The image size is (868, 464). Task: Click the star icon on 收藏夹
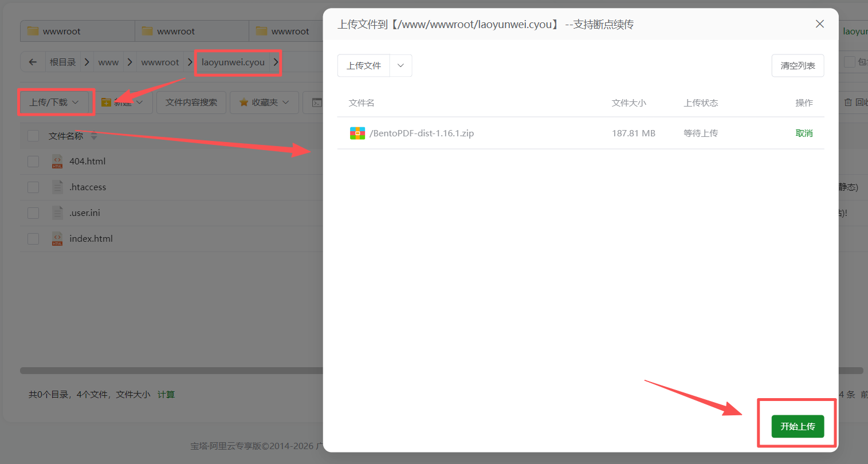(x=243, y=103)
